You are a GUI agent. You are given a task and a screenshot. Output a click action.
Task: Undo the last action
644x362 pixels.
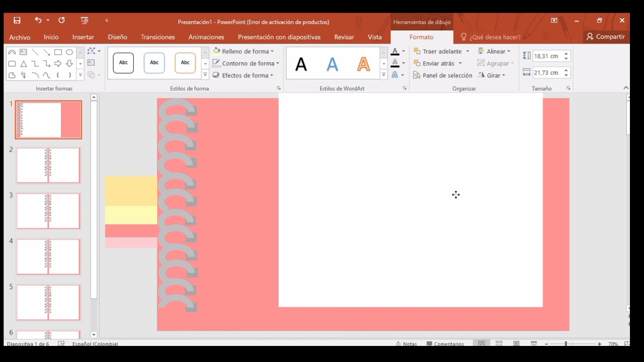[x=38, y=20]
